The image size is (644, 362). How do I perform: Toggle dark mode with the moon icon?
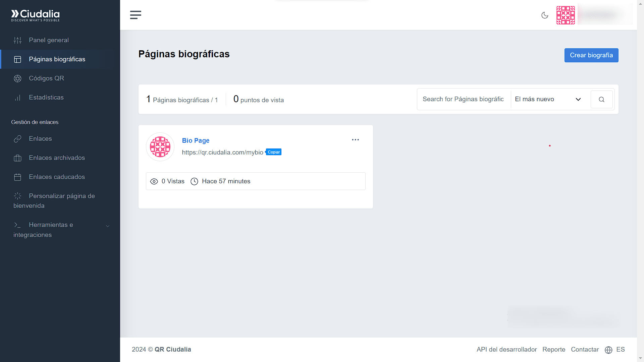point(545,15)
